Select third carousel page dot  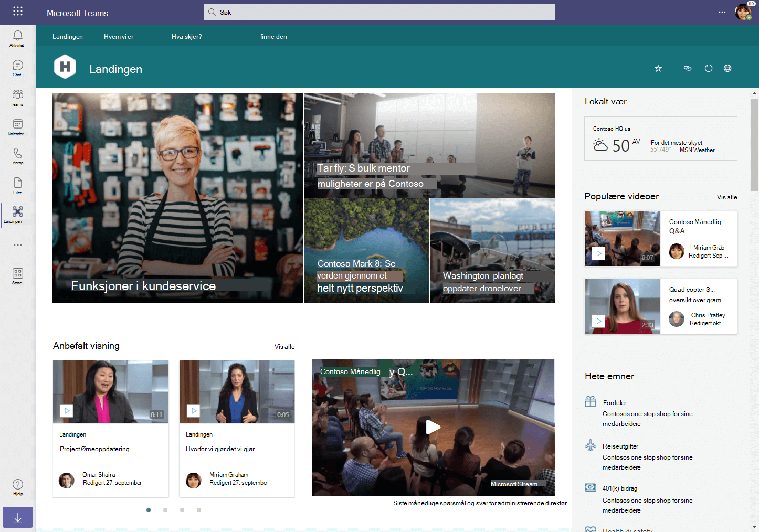tap(182, 510)
